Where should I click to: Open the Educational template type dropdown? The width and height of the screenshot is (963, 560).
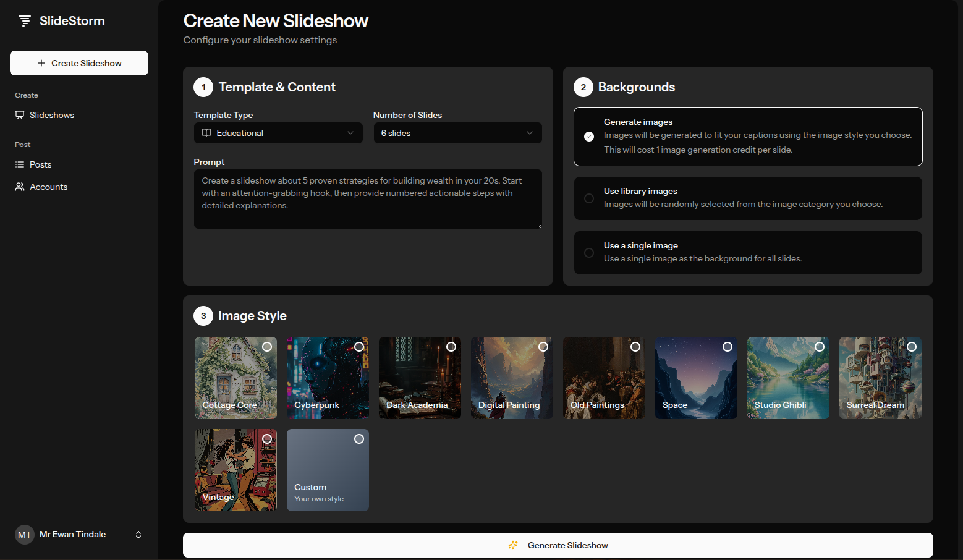[x=278, y=133]
